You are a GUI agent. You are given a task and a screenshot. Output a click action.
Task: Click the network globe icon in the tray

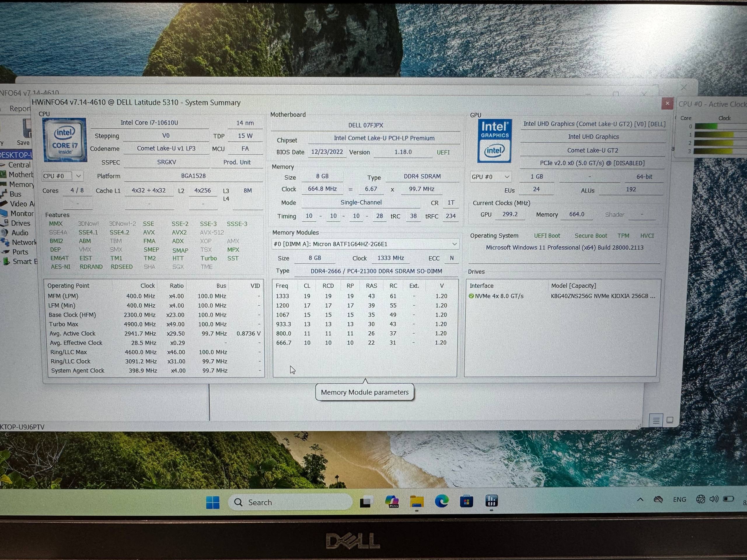700,499
